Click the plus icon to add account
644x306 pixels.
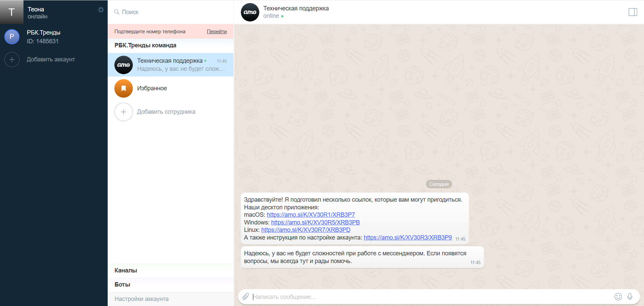(x=12, y=59)
